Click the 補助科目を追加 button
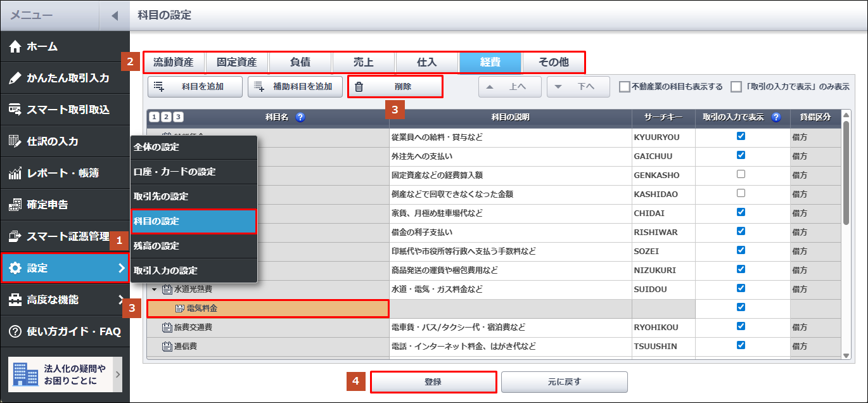This screenshot has height=403, width=868. (x=295, y=87)
